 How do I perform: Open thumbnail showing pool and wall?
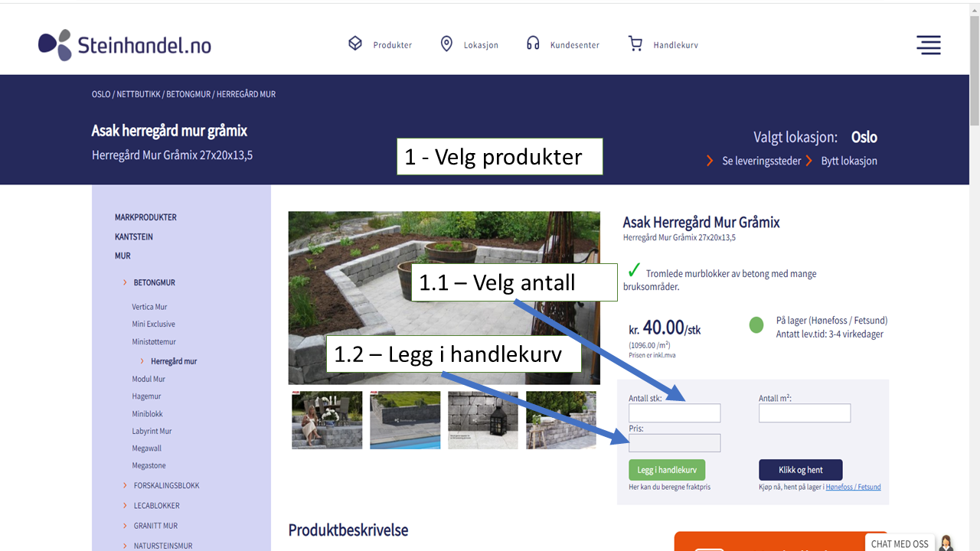point(405,420)
